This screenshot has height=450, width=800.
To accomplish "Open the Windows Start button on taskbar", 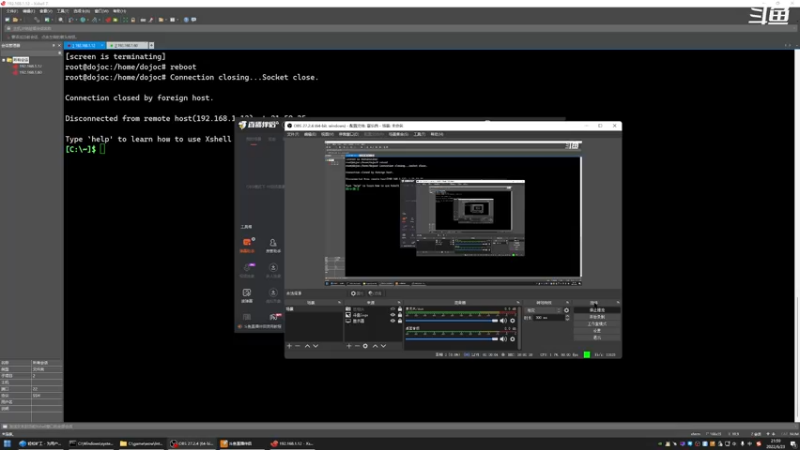I will coord(7,443).
